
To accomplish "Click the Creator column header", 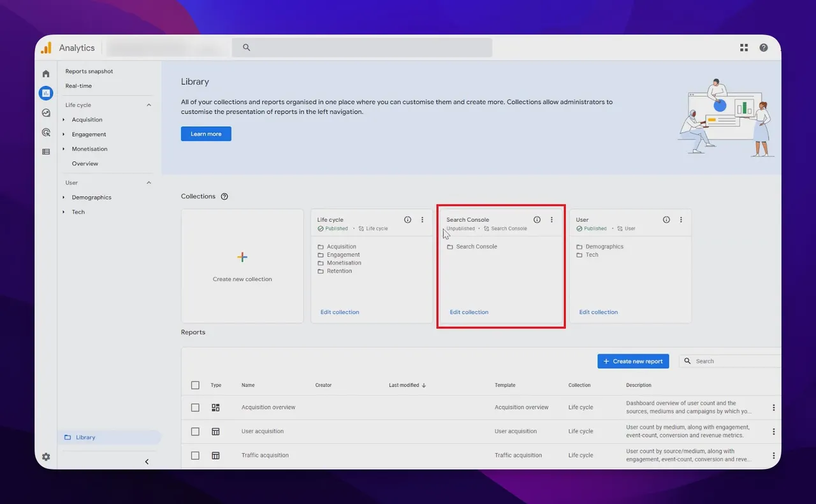I will click(323, 385).
